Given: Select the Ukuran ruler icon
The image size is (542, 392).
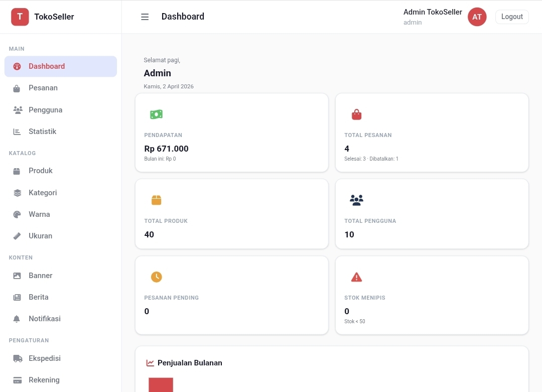Looking at the screenshot, I should click(x=17, y=236).
